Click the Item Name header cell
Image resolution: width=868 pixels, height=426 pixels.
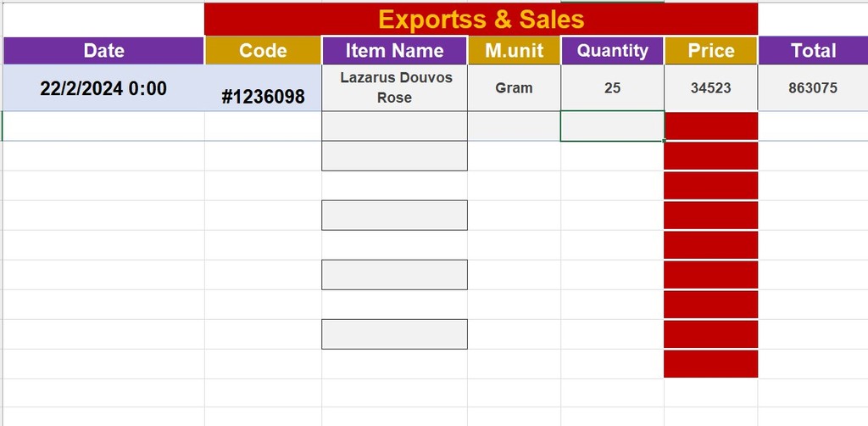pos(394,50)
